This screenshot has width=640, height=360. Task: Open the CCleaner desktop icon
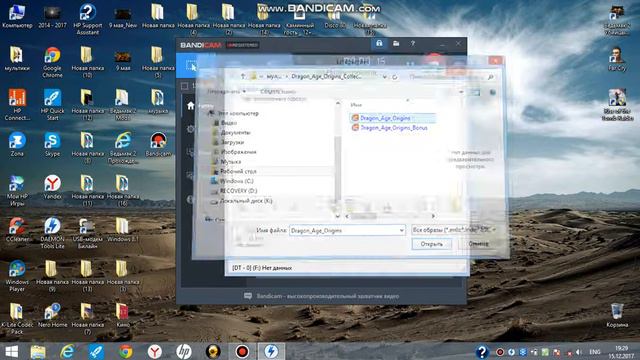pos(17,230)
